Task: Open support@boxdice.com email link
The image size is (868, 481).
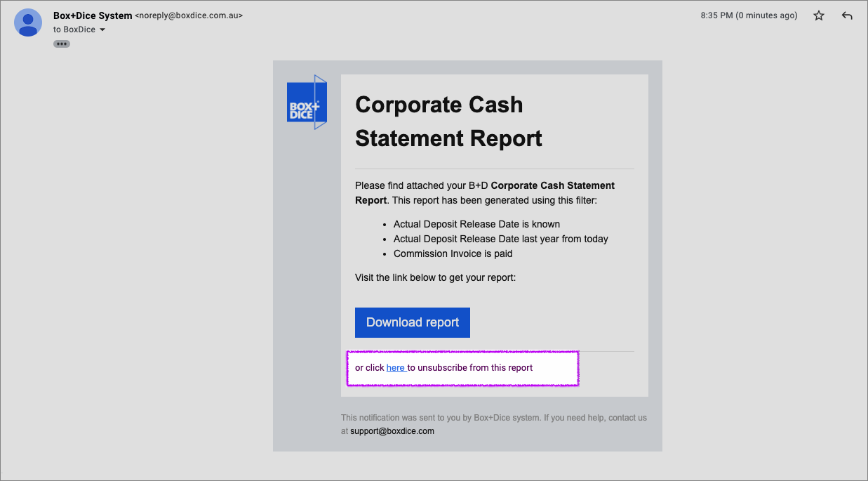Action: tap(392, 431)
